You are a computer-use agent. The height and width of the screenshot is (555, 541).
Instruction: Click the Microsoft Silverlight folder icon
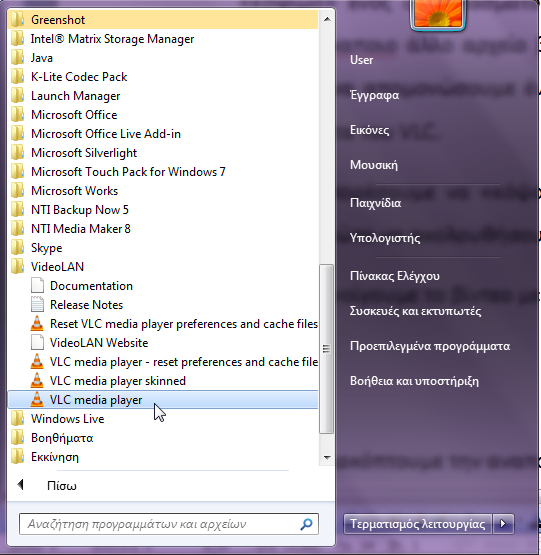click(x=17, y=153)
